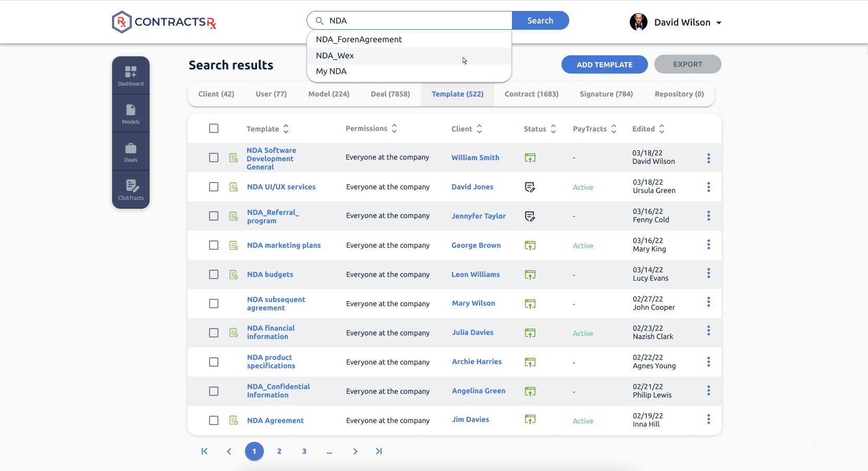Click document icon beside NDA UI/UX services
This screenshot has height=471, width=868.
(x=234, y=187)
